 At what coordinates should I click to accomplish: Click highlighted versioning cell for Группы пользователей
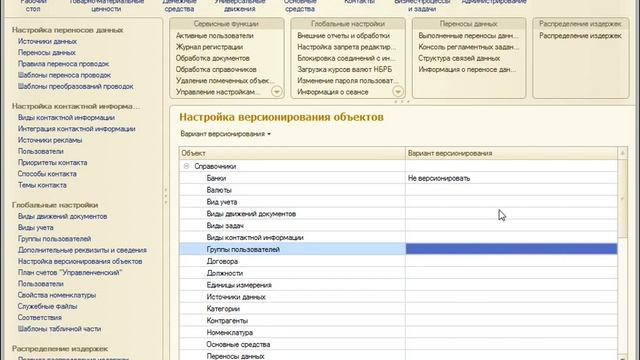coord(511,249)
